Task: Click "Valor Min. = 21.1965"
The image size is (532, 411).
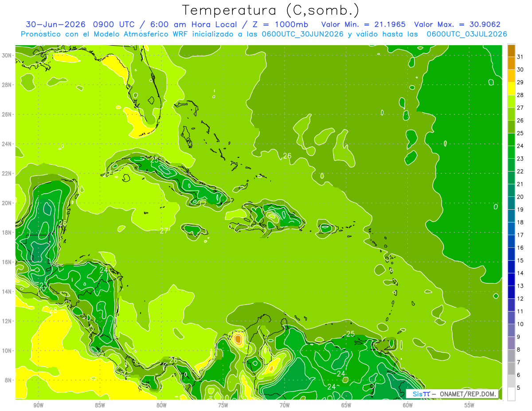Action: click(363, 24)
